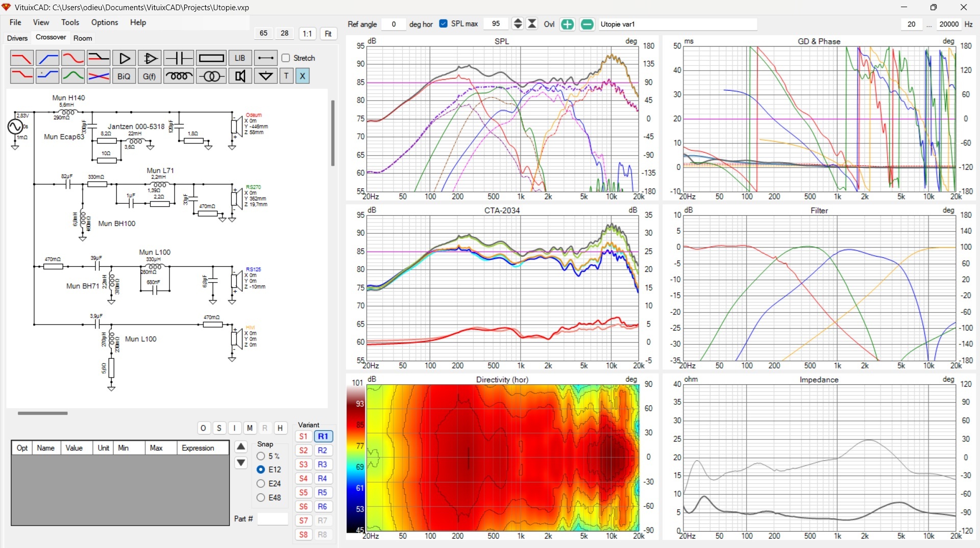Add a resistor rectangle component
The image size is (980, 548).
pyautogui.click(x=211, y=58)
